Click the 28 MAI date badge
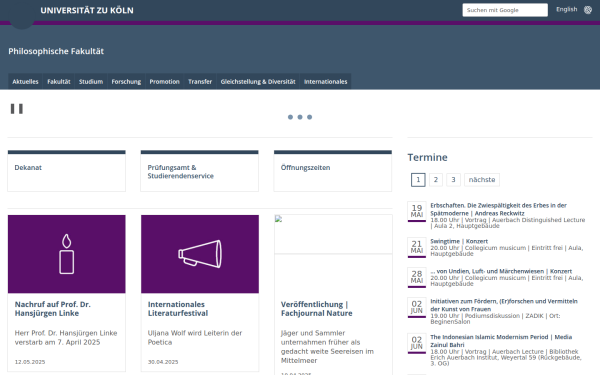The width and height of the screenshot is (600, 375). (417, 277)
